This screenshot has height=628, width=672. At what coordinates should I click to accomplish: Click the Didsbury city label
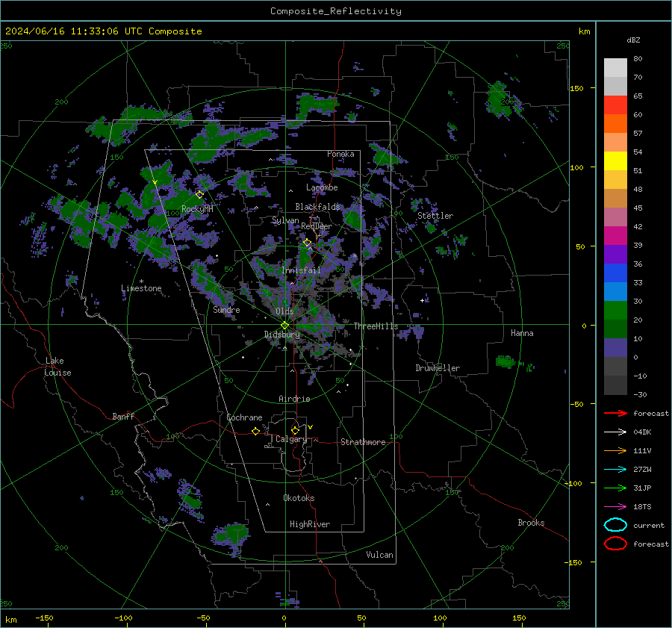coord(282,335)
